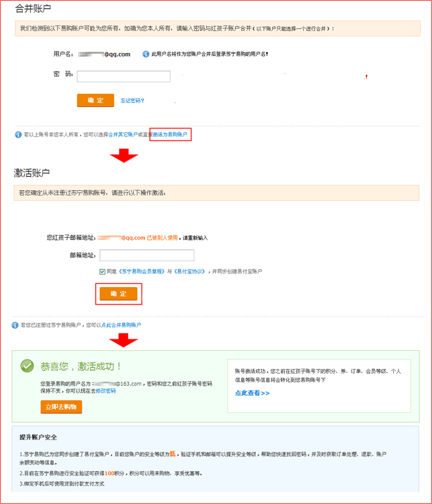The height and width of the screenshot is (504, 432).
Task: Click the 恭喜您，激活成功！ text
Action: coord(81,366)
